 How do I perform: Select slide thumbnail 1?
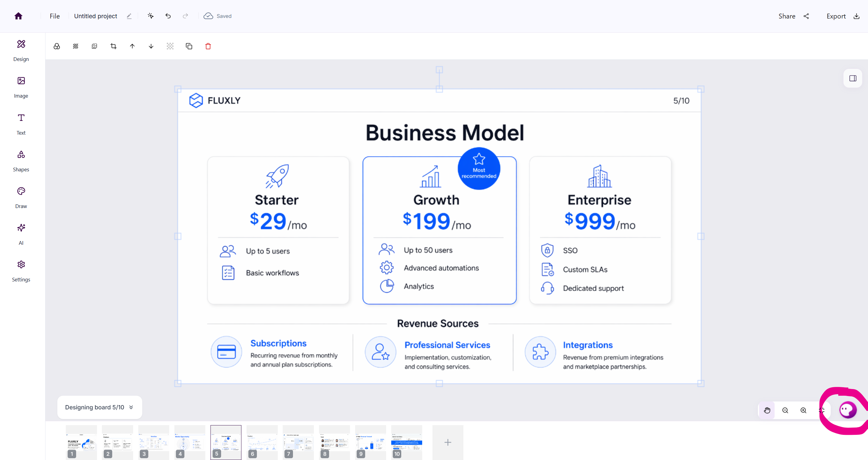click(x=81, y=442)
